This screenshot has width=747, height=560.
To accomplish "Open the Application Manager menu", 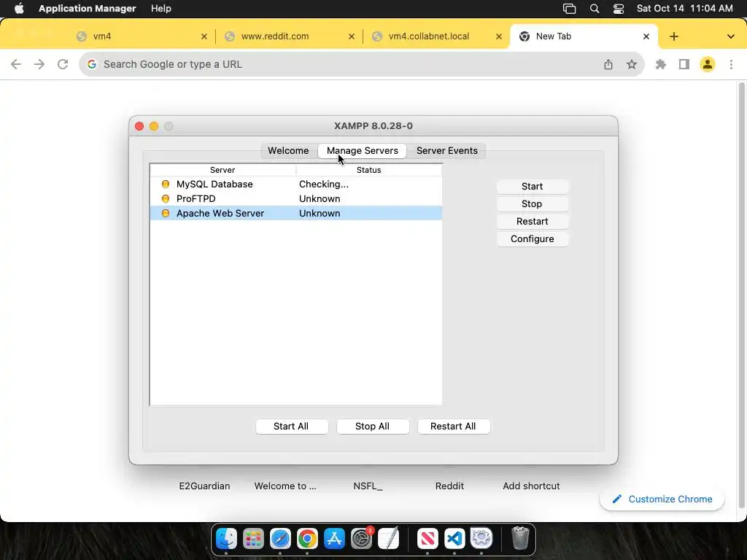I will (88, 9).
